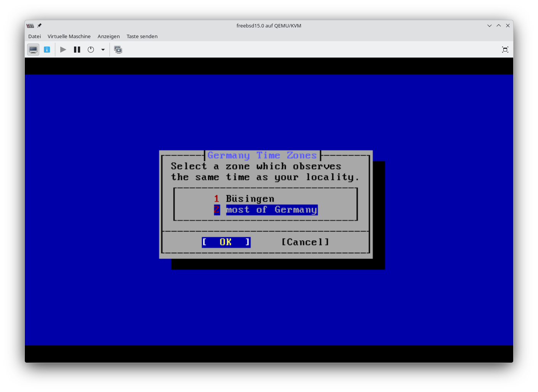Open virtual hardware details info icon

(x=47, y=50)
